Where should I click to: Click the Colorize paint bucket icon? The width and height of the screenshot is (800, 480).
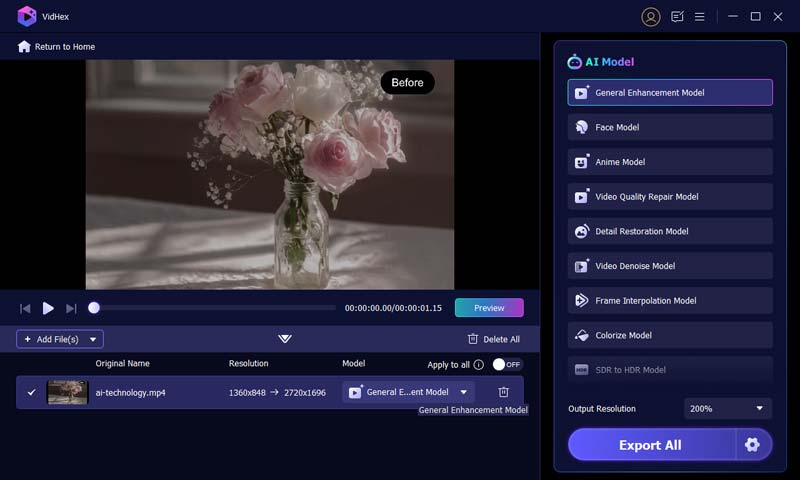point(582,335)
